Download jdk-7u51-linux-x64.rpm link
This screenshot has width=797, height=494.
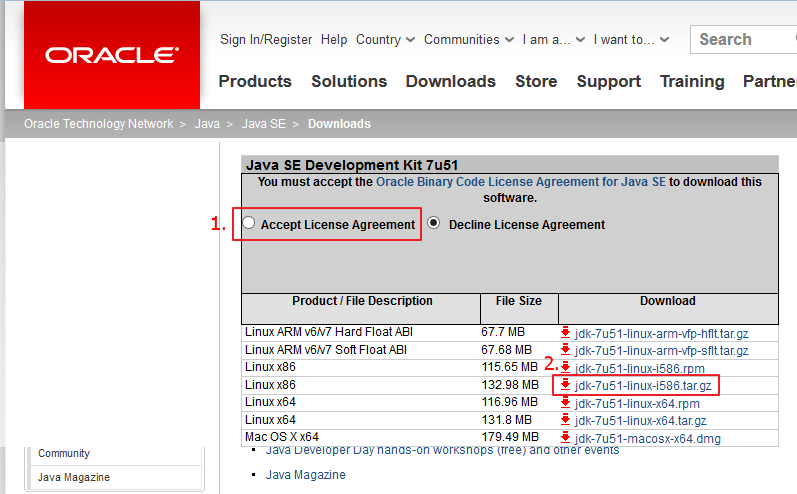(x=637, y=404)
